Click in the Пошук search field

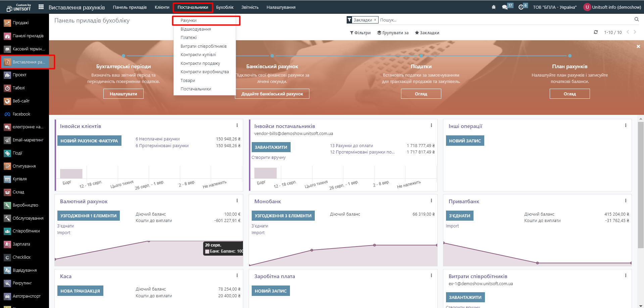coord(503,20)
